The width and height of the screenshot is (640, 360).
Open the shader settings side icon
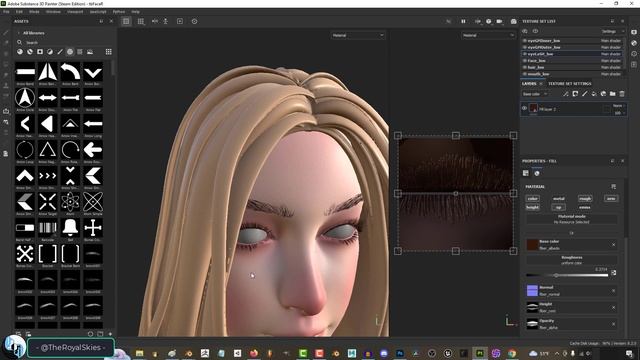(634, 43)
